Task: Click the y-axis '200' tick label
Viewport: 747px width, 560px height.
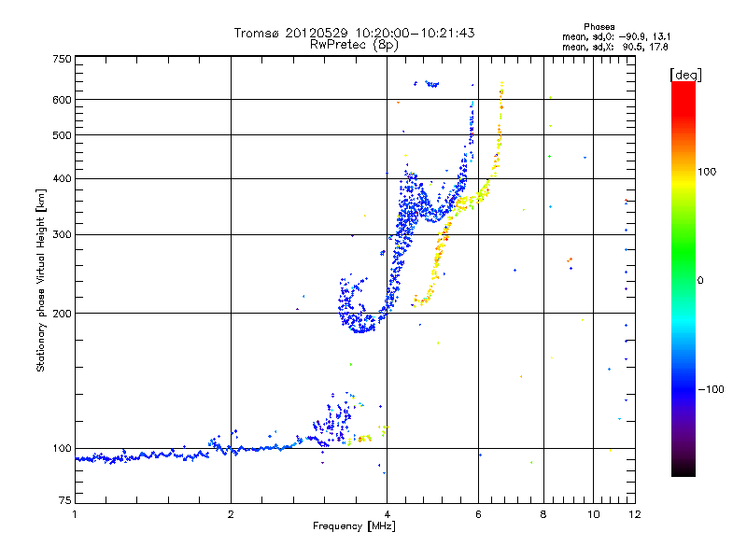Action: coord(62,314)
